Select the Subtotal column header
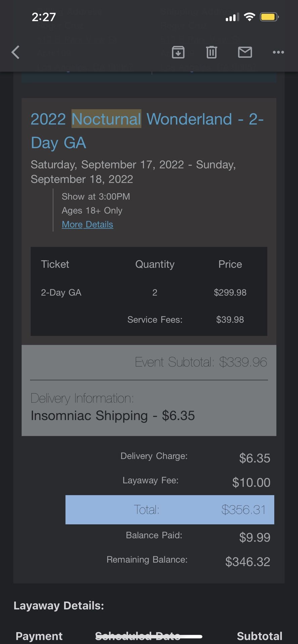The height and width of the screenshot is (644, 298). tap(259, 636)
